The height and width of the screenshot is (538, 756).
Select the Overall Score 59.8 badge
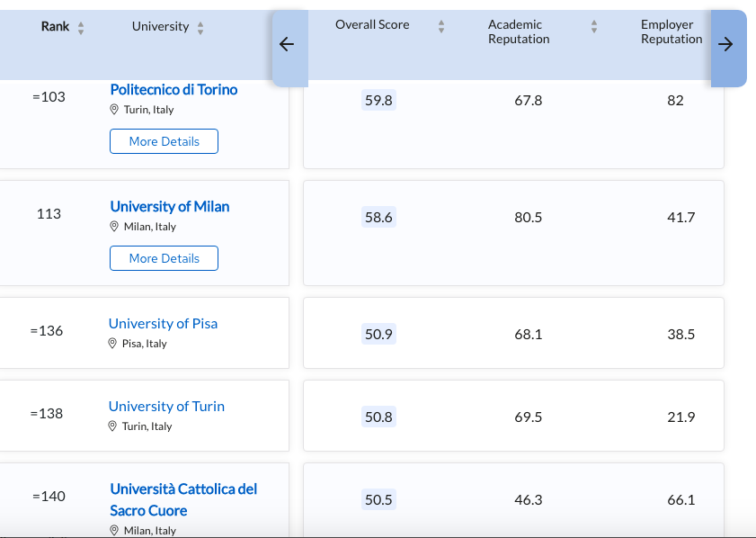[x=378, y=101]
